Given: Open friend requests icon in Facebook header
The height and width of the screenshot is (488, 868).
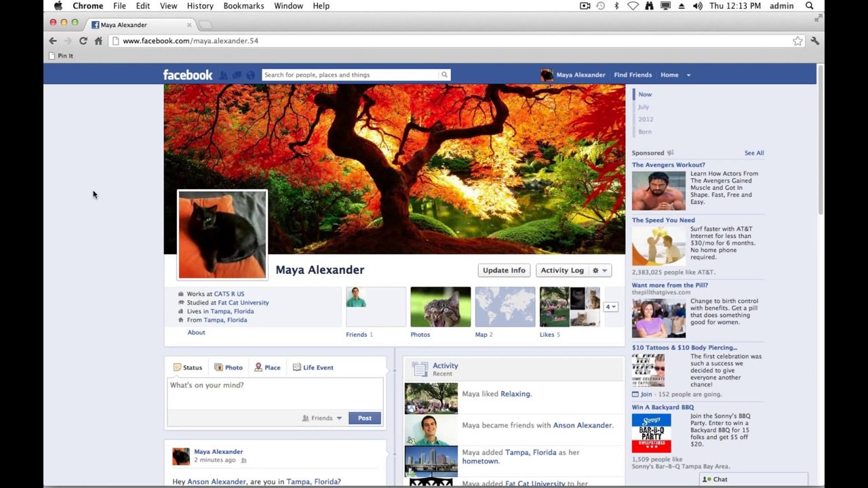Looking at the screenshot, I should pyautogui.click(x=223, y=75).
